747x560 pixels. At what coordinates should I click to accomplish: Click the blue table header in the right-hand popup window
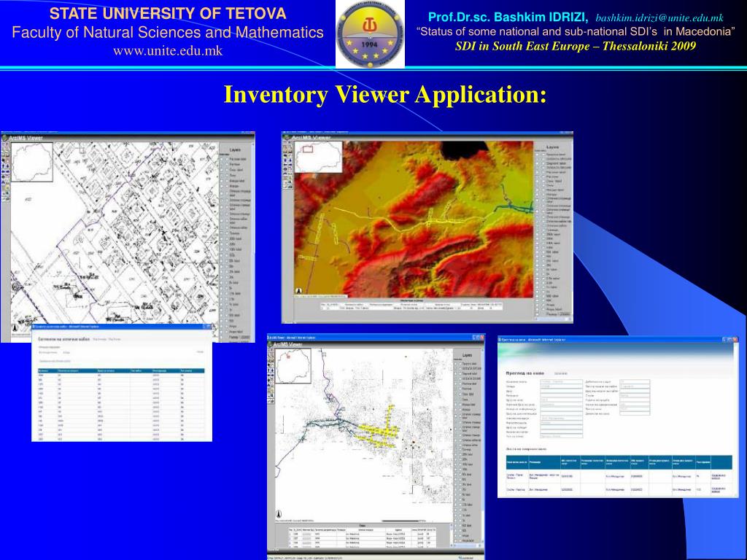619,462
